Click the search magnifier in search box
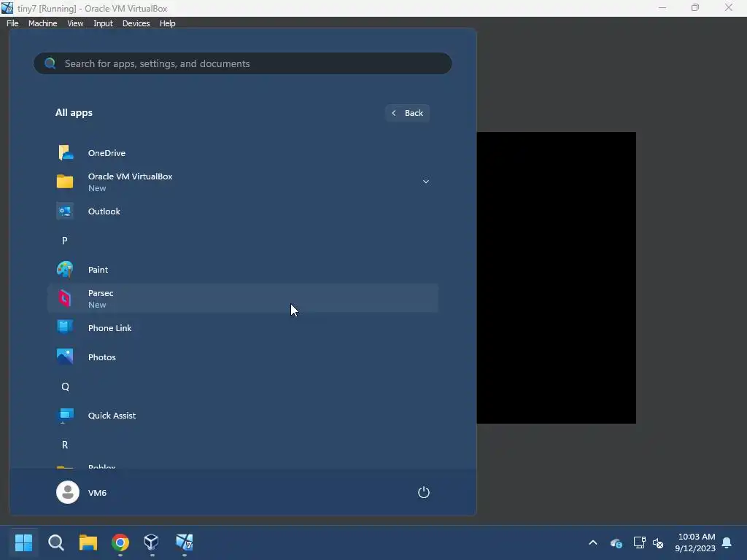Image resolution: width=747 pixels, height=560 pixels. pyautogui.click(x=50, y=63)
